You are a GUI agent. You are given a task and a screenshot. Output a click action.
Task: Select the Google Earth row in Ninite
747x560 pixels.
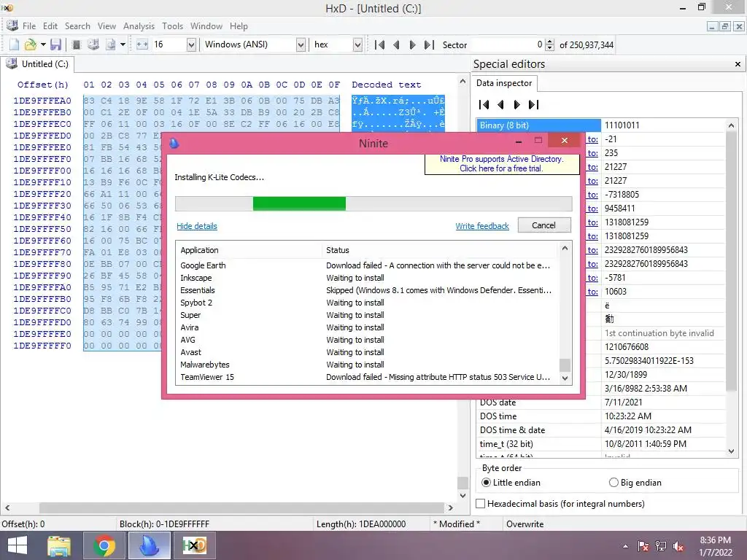(368, 265)
